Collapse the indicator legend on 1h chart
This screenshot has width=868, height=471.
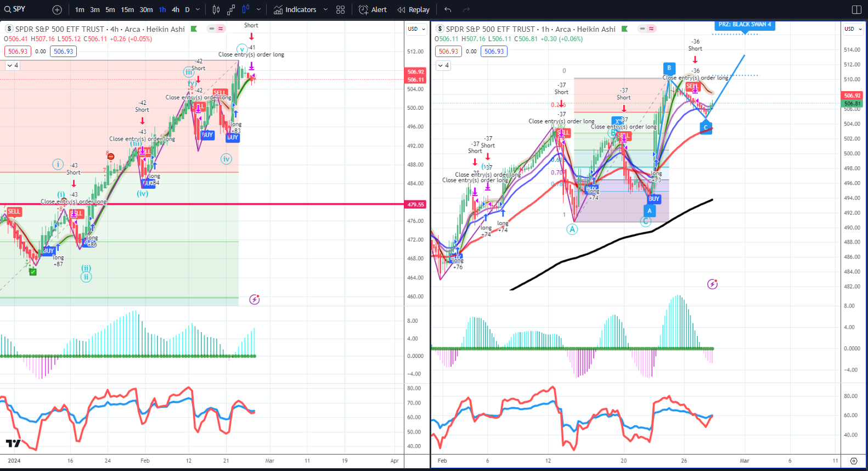tap(443, 65)
